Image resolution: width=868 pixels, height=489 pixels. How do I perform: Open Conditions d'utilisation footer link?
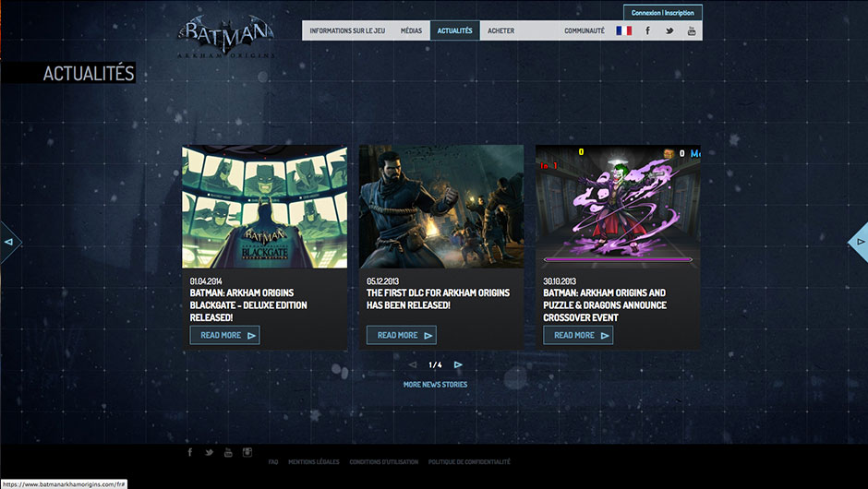click(383, 462)
